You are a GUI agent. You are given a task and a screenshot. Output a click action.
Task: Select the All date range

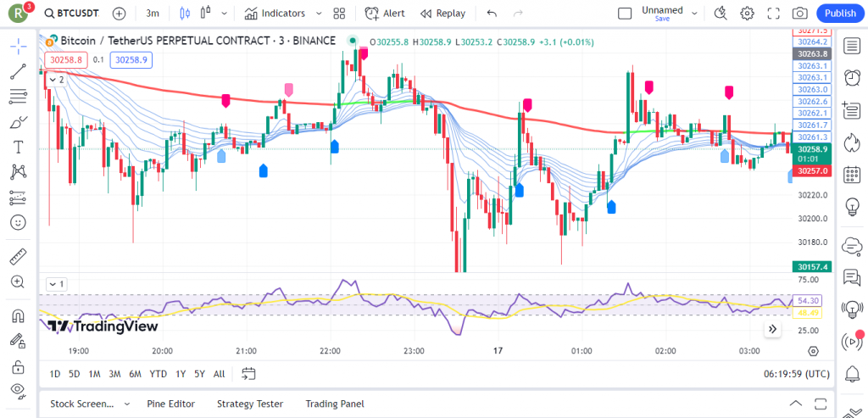(220, 374)
